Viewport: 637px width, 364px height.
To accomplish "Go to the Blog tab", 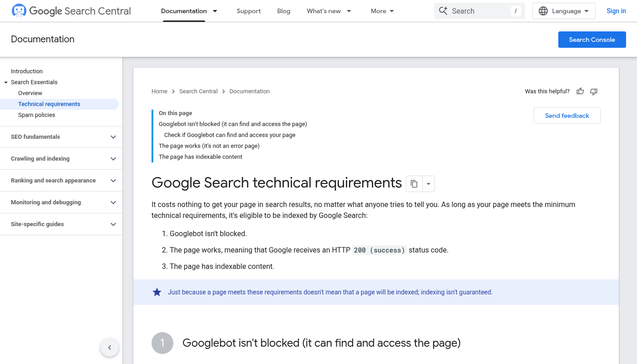I will (x=283, y=11).
